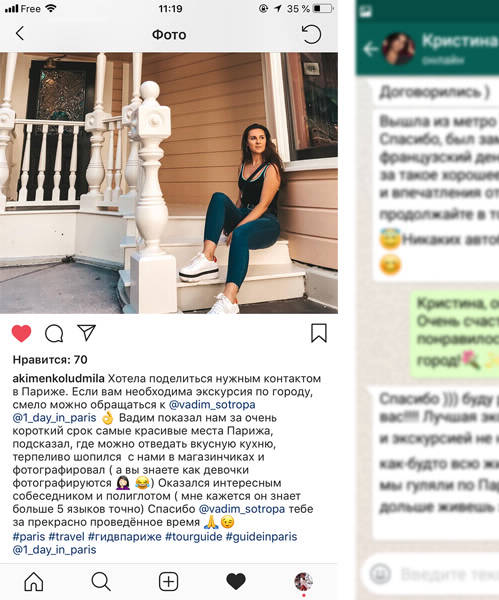Image resolution: width=499 pixels, height=600 pixels.
Task: Tap the #guideinparis hashtag
Action: 261,536
